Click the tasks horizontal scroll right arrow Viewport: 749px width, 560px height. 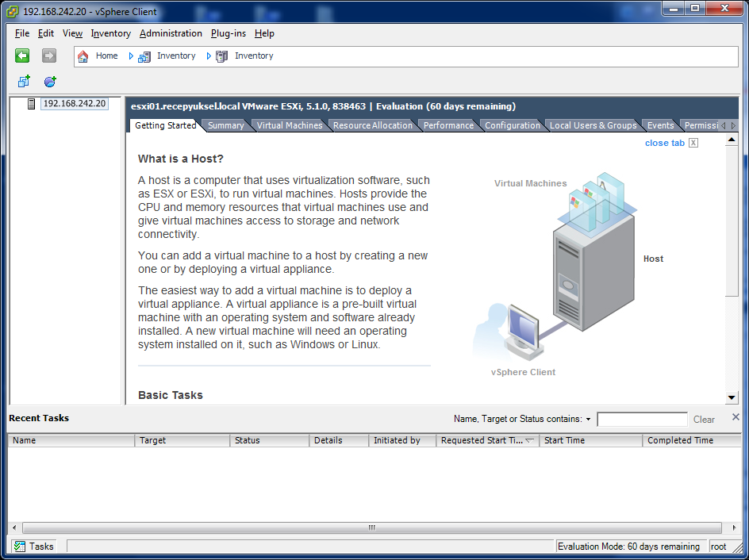coord(734,527)
